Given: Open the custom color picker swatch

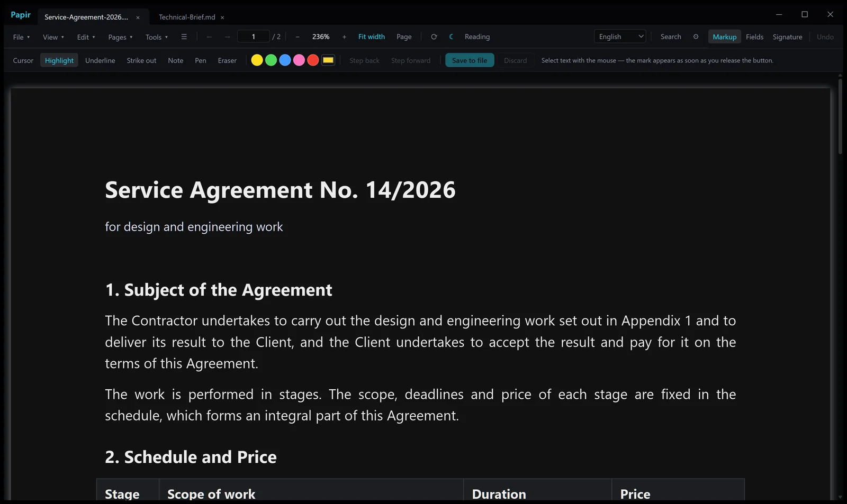Looking at the screenshot, I should click(x=328, y=60).
